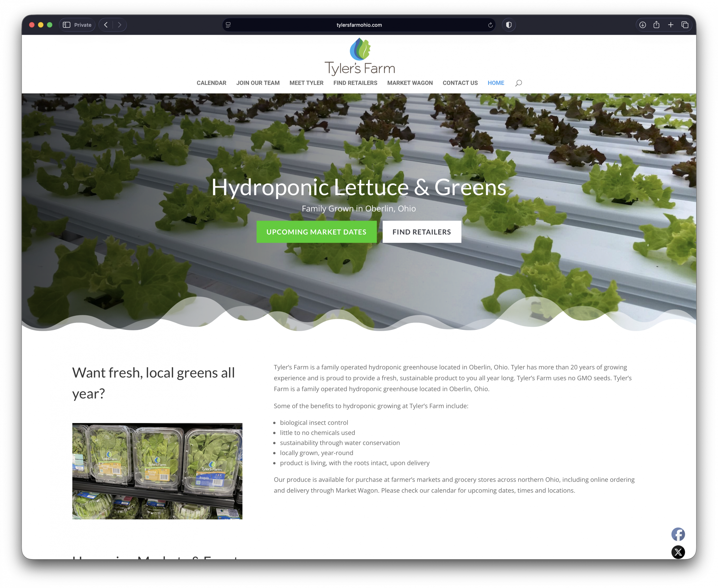The height and width of the screenshot is (588, 718).
Task: Open the Market Wagon menu item
Action: point(410,83)
